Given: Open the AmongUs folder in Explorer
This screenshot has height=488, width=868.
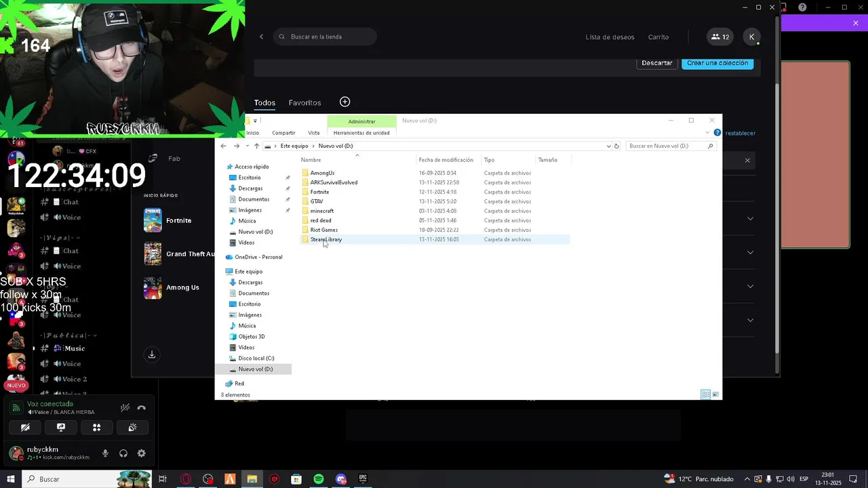Looking at the screenshot, I should 322,173.
